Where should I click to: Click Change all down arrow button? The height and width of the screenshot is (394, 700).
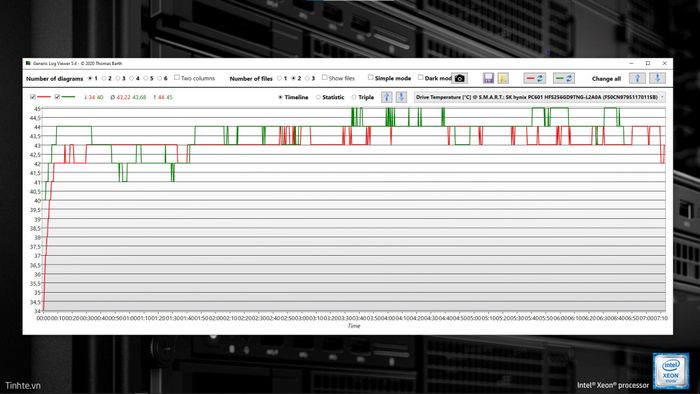(x=658, y=79)
